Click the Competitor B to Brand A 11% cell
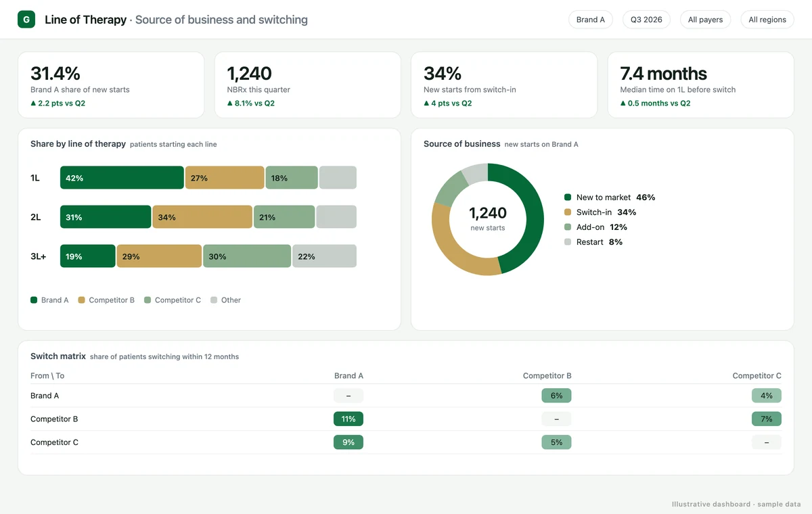 tap(348, 419)
